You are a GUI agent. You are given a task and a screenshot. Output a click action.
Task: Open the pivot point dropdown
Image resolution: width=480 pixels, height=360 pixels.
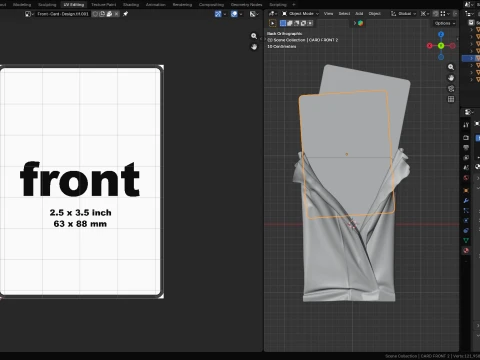(424, 14)
